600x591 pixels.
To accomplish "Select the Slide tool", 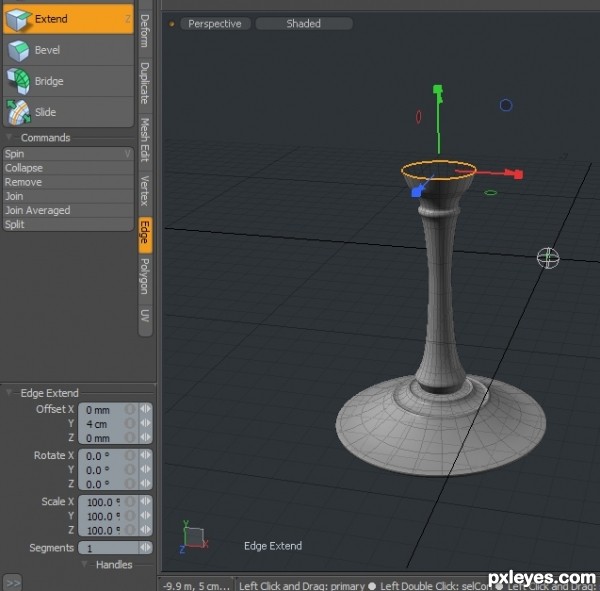I will pos(68,112).
